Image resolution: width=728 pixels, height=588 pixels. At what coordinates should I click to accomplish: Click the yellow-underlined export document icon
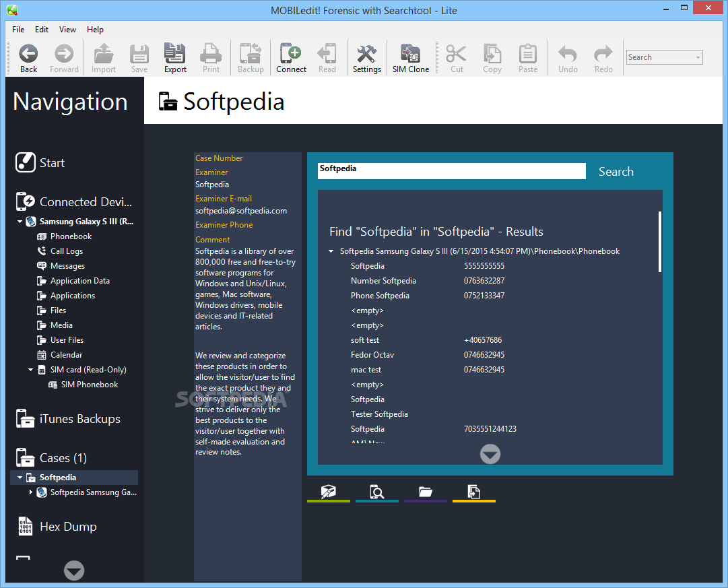[473, 492]
